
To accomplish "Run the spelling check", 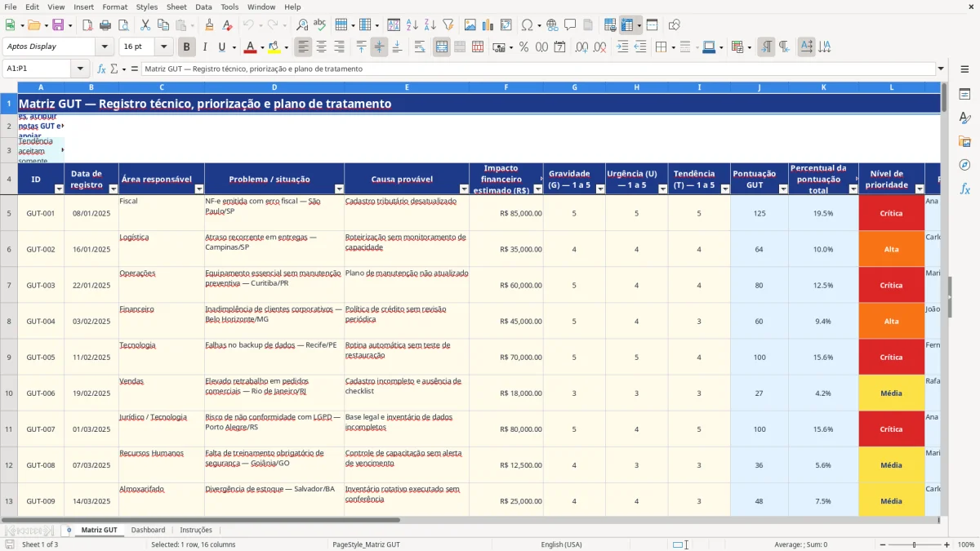I will tap(320, 25).
